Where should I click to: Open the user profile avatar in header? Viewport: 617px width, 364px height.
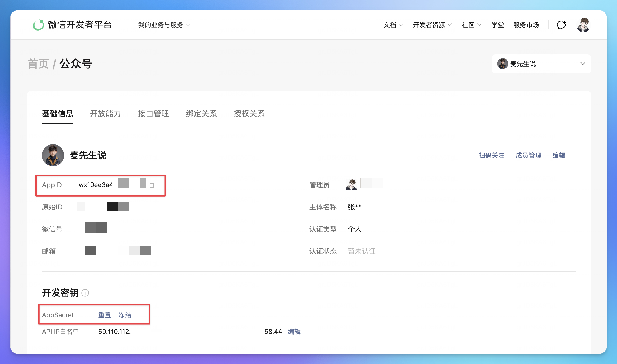tap(583, 25)
